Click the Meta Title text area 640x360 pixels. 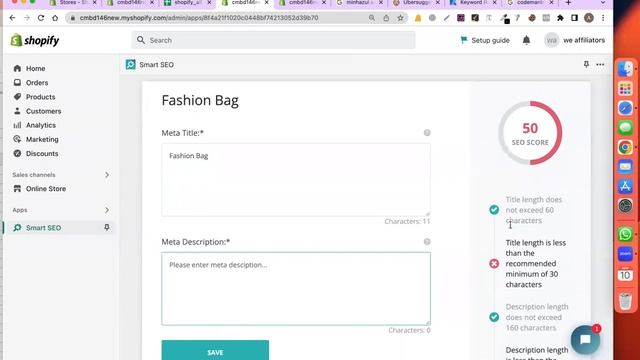296,180
